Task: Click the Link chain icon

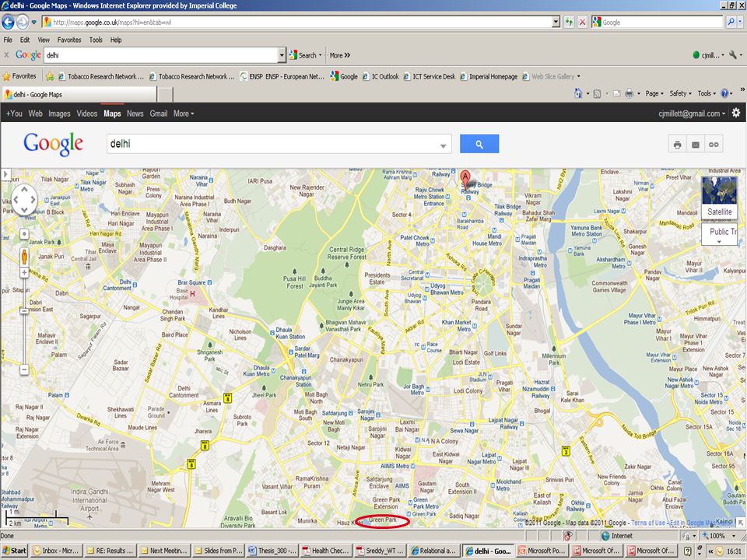Action: [714, 145]
